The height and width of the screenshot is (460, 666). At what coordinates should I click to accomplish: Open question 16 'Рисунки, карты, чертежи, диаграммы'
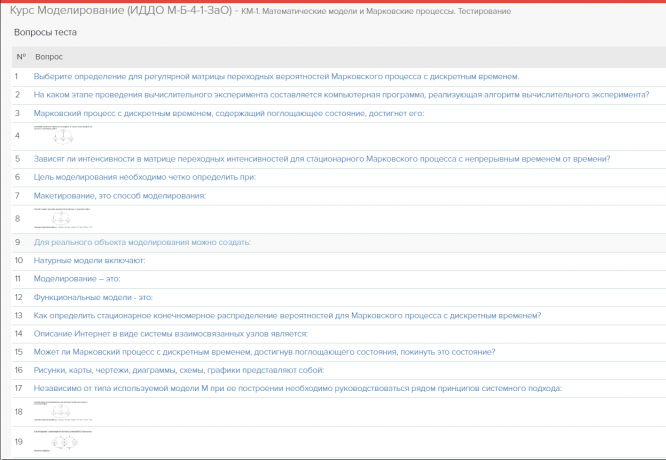(178, 370)
